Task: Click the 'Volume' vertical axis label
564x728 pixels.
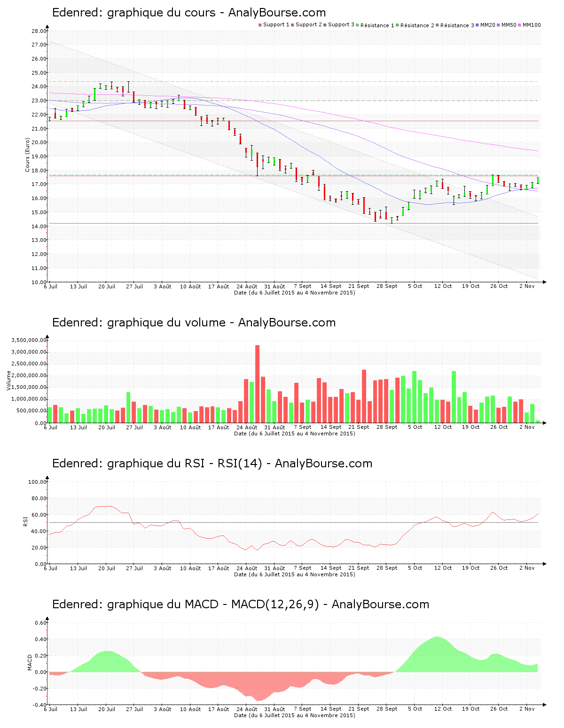Action: coord(9,380)
